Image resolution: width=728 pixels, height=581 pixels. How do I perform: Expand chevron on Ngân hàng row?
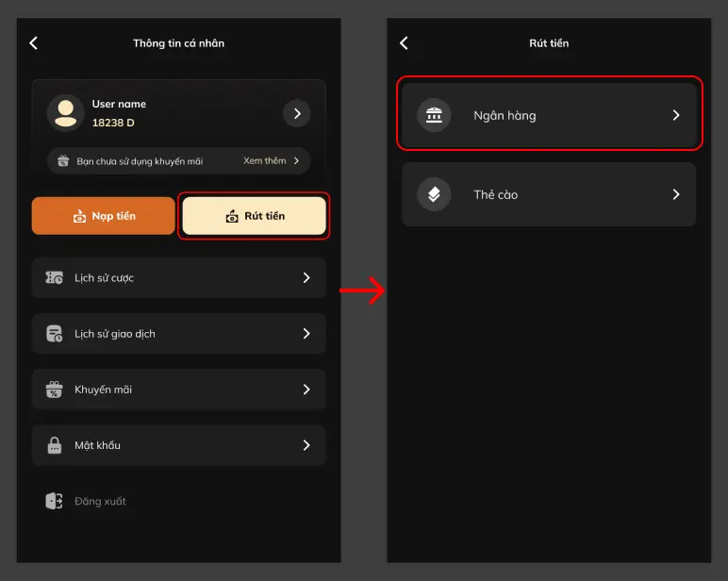pos(676,115)
